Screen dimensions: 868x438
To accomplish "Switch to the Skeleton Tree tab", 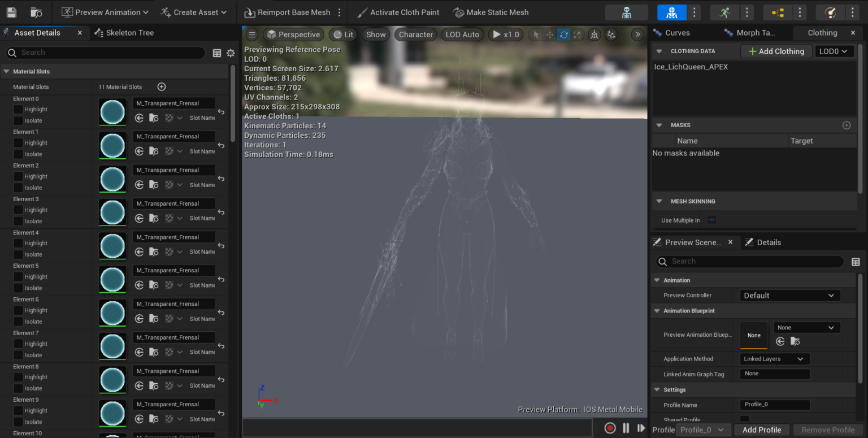I will point(129,32).
